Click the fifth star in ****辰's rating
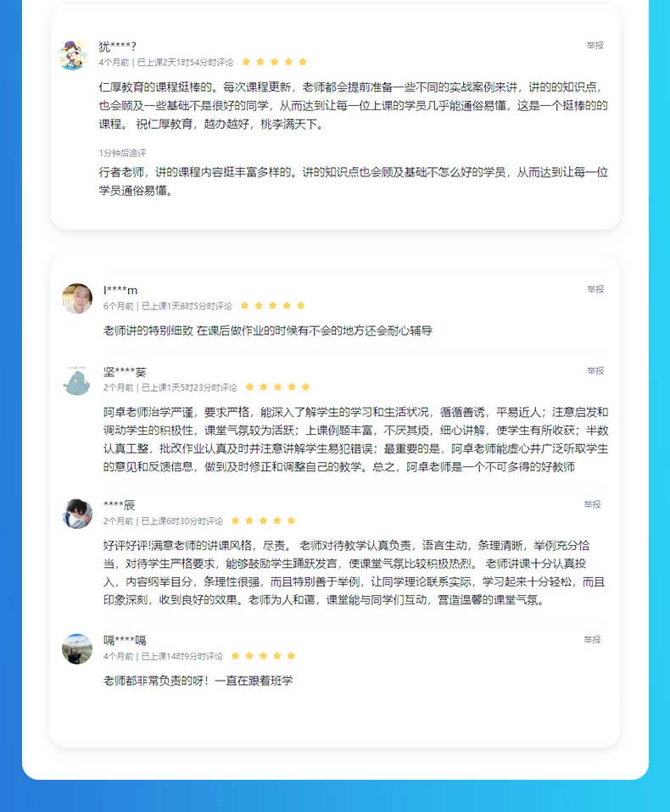The width and height of the screenshot is (670, 812). 291,520
